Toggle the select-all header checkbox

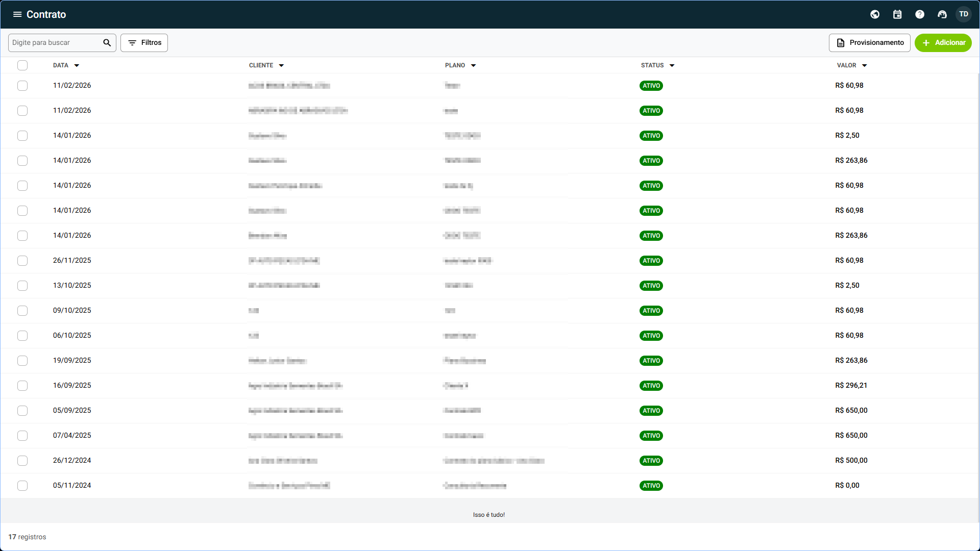22,65
